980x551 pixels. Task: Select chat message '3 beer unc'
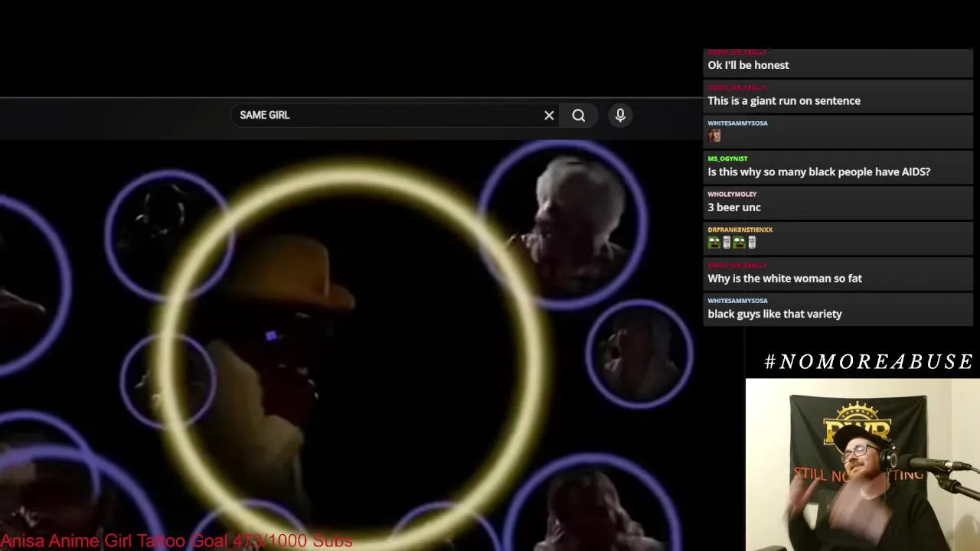(734, 207)
